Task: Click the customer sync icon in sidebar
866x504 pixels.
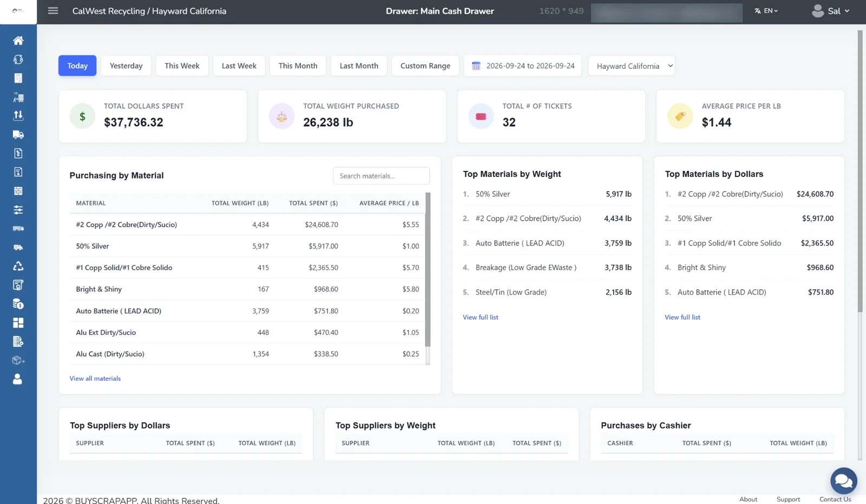Action: (x=18, y=59)
